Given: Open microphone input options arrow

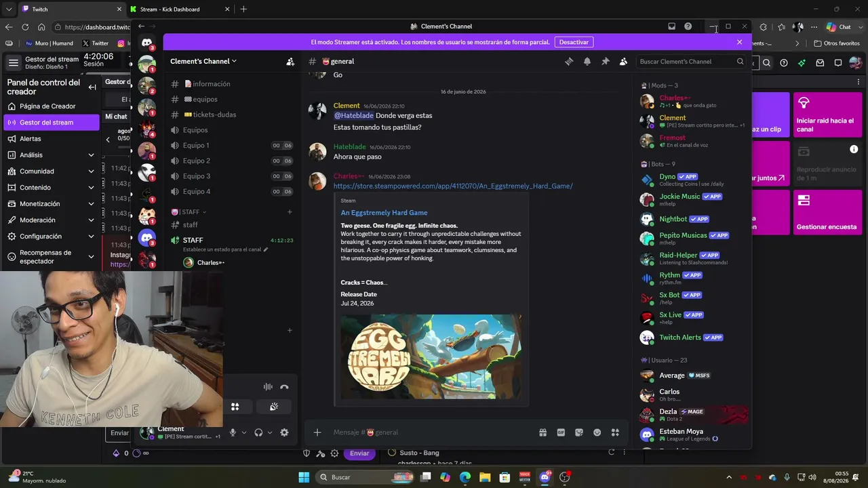Looking at the screenshot, I should (243, 432).
